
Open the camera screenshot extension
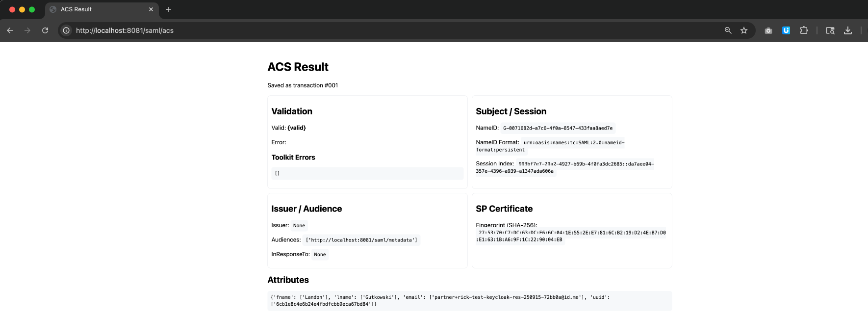coord(768,30)
